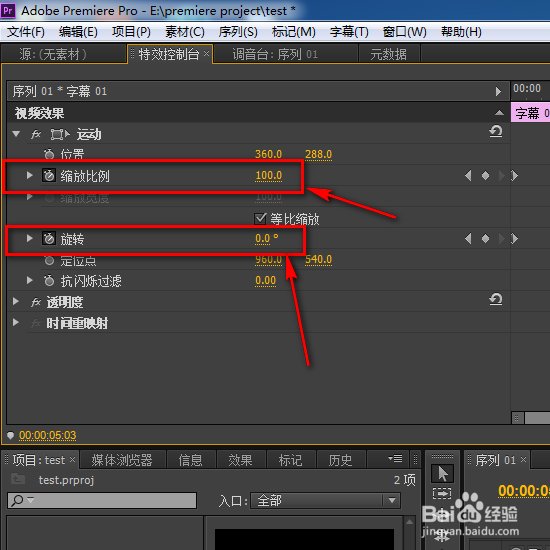Go to next keyframe for 缩放比例

click(x=502, y=175)
